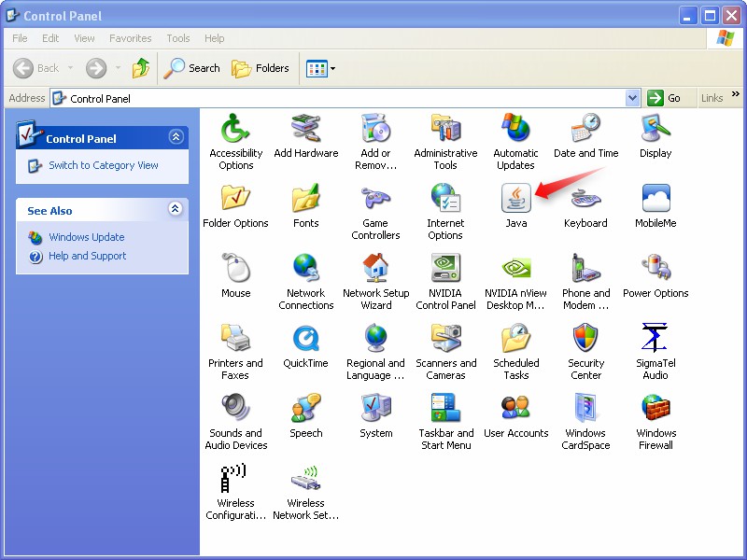Open Windows CardSpace
The width and height of the screenshot is (747, 560).
(x=585, y=409)
